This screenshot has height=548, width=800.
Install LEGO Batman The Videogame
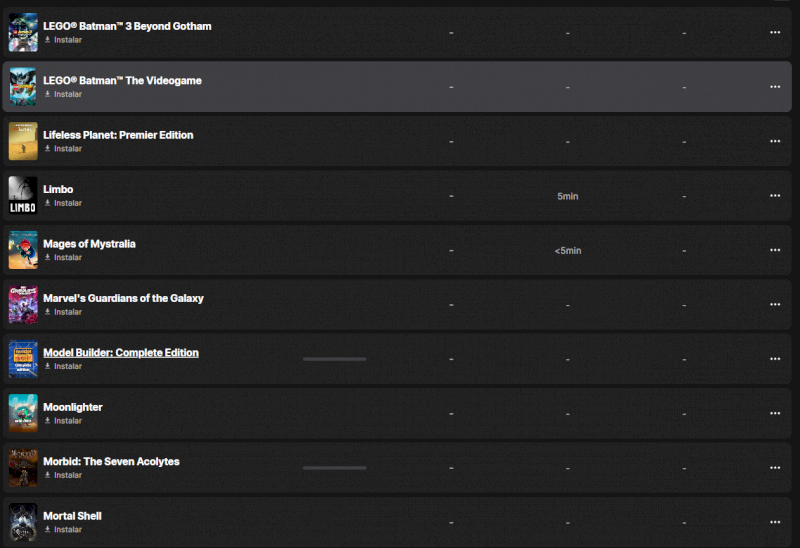67,94
